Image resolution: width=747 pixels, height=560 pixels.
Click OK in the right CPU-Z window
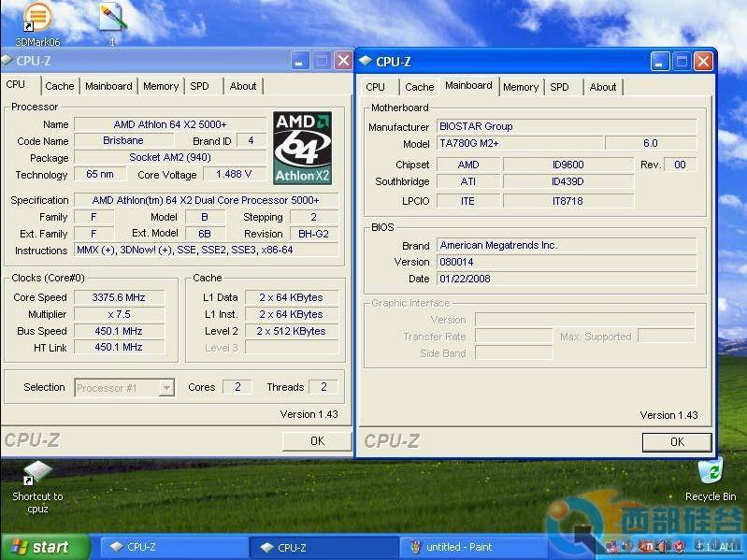(x=677, y=442)
